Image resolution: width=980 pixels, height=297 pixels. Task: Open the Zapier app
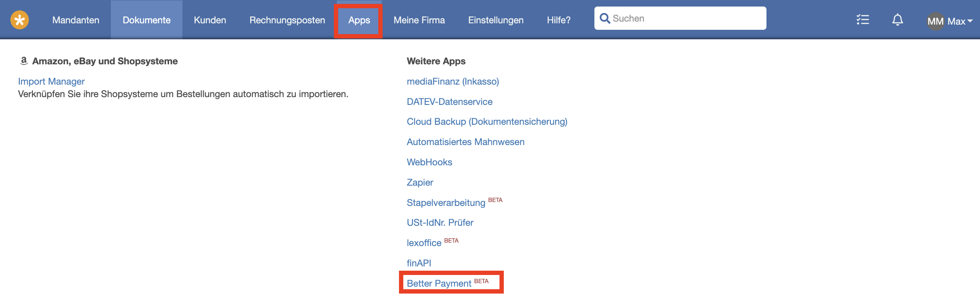(x=420, y=182)
